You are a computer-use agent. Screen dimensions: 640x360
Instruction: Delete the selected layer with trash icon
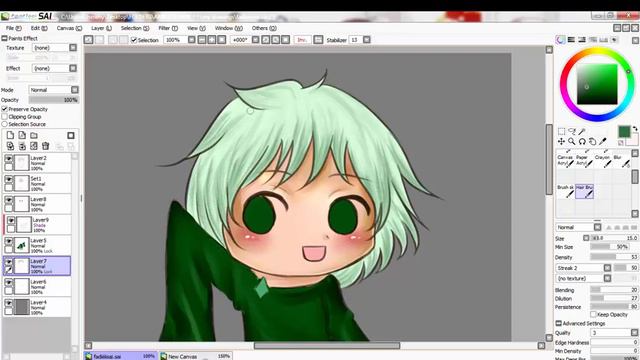[46, 146]
